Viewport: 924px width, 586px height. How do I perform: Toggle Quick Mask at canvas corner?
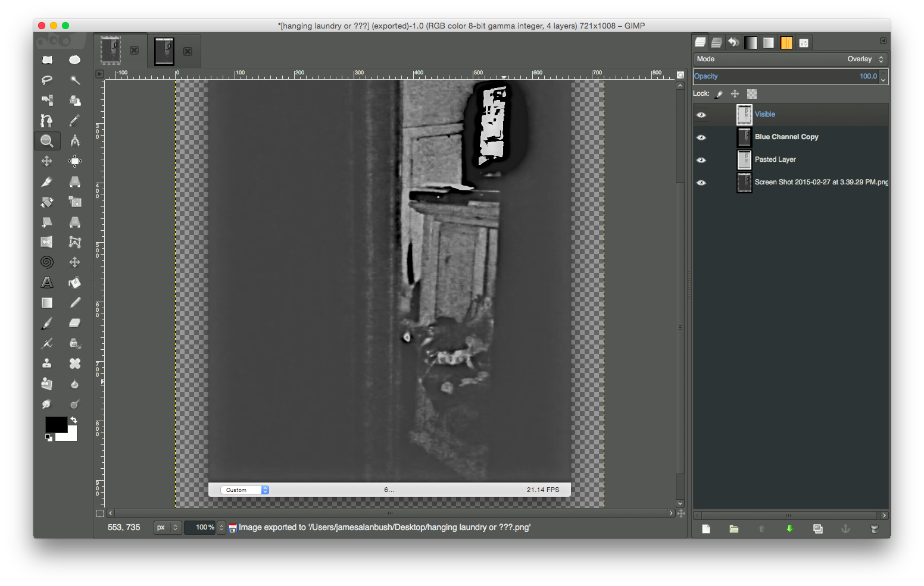tap(100, 513)
